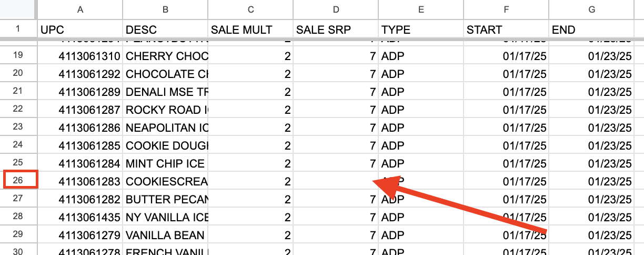The image size is (644, 255).
Task: Click the START header cell
Action: [x=506, y=30]
